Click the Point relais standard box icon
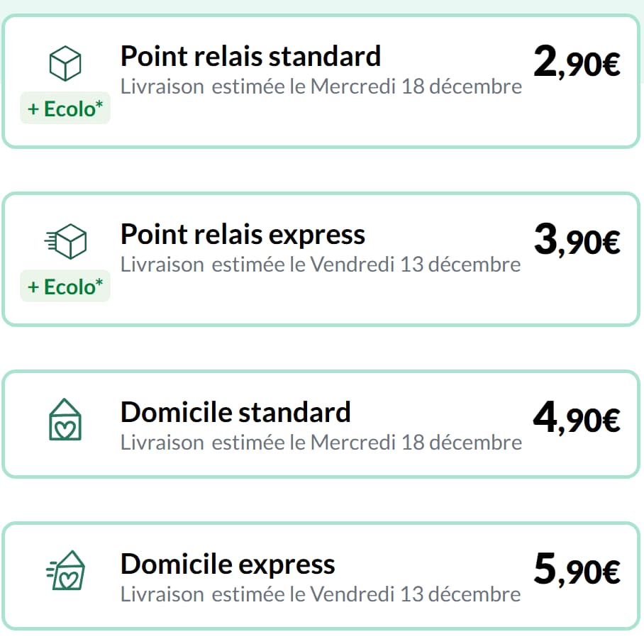 click(65, 64)
